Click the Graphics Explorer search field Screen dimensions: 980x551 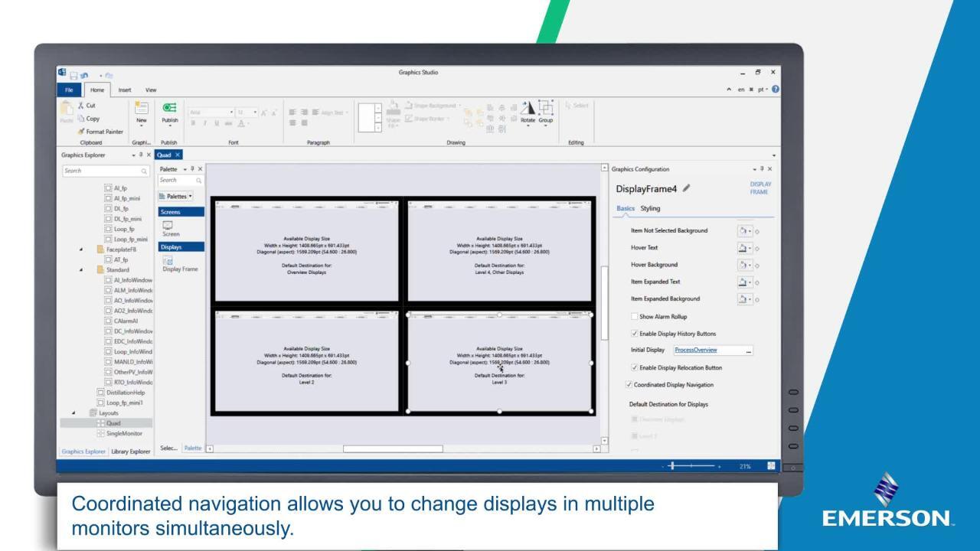pyautogui.click(x=100, y=171)
